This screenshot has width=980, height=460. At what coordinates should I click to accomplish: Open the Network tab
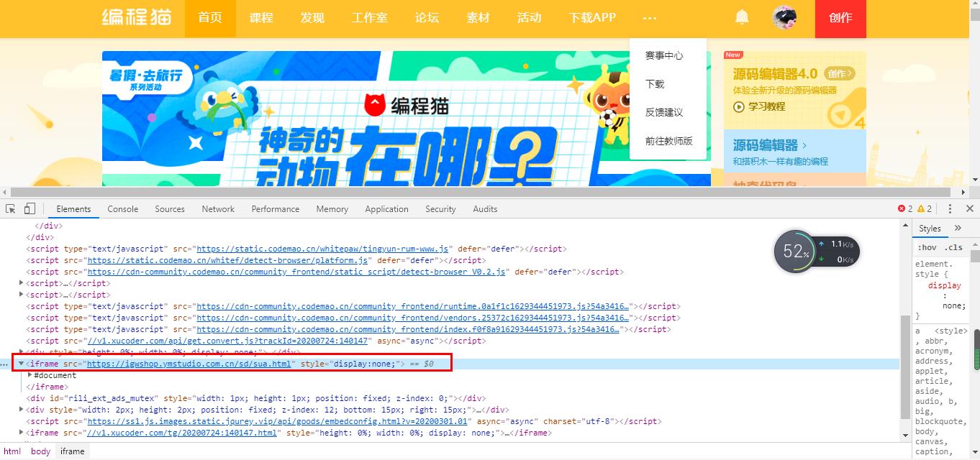click(218, 209)
